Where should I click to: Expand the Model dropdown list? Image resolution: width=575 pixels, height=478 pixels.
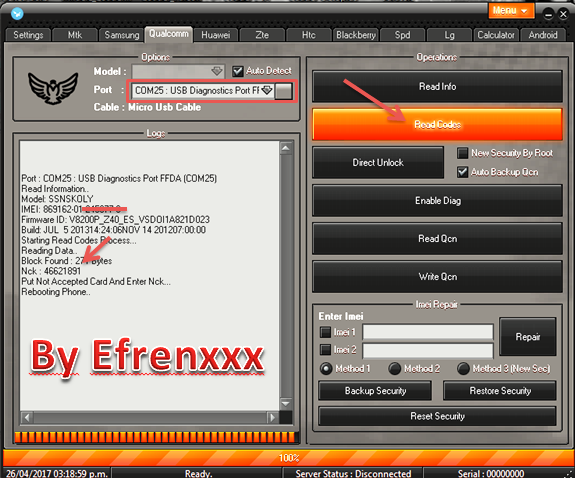pos(217,71)
